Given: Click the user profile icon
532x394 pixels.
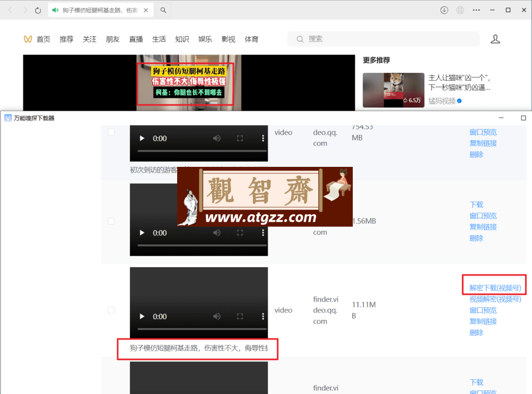Looking at the screenshot, I should [x=495, y=39].
